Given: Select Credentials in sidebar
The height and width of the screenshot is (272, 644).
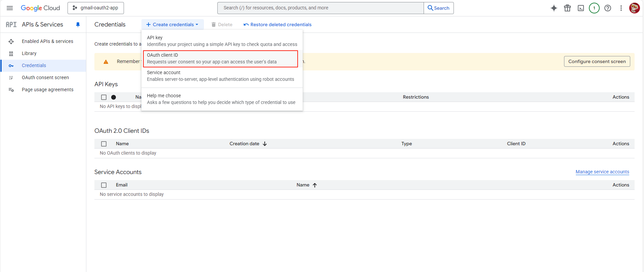Looking at the screenshot, I should 43,65.
